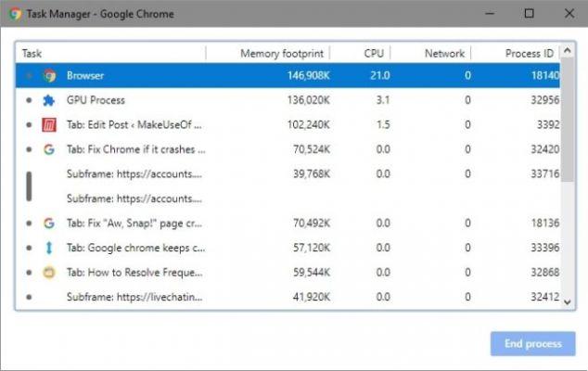The image size is (588, 371).
Task: Minimize the Task Manager window
Action: pos(490,14)
